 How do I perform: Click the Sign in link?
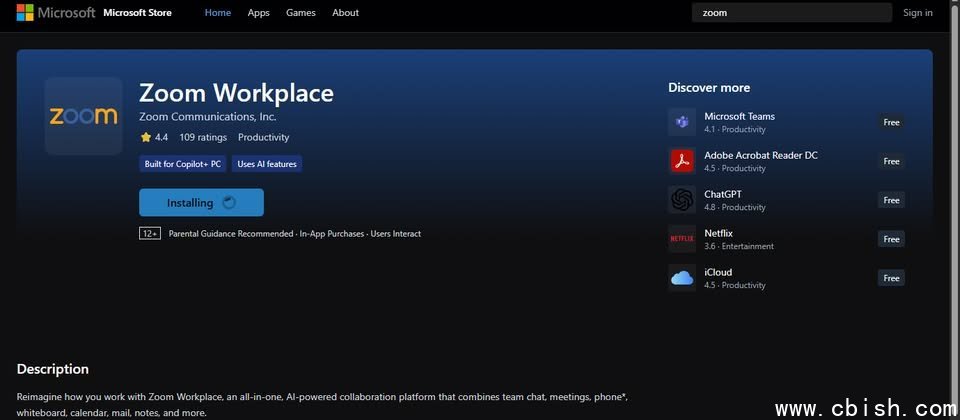pyautogui.click(x=917, y=13)
